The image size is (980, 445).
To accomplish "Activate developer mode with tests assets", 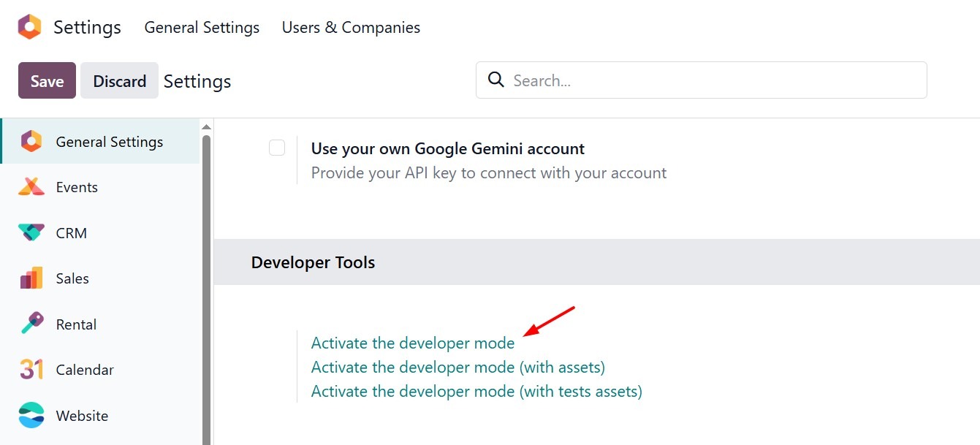I will [x=476, y=391].
